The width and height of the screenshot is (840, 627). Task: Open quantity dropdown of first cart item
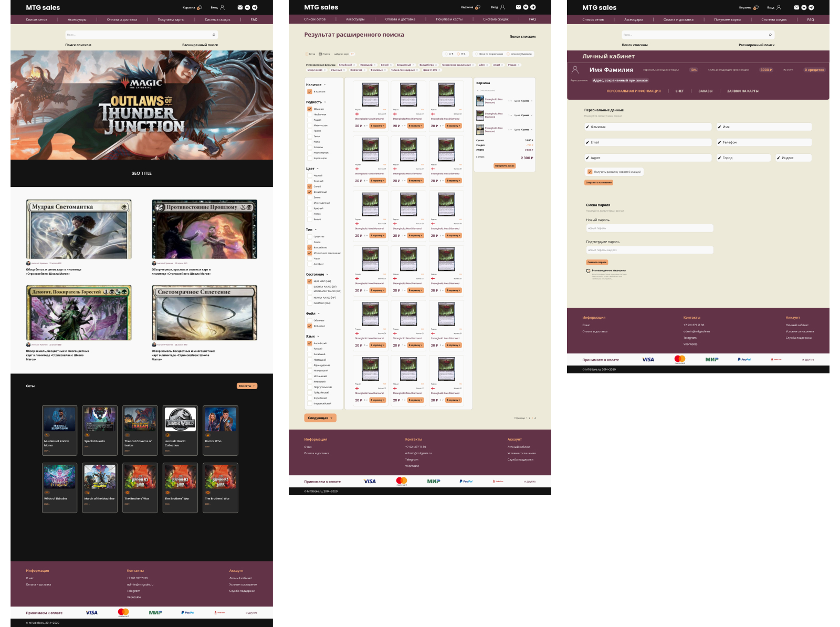tap(510, 101)
